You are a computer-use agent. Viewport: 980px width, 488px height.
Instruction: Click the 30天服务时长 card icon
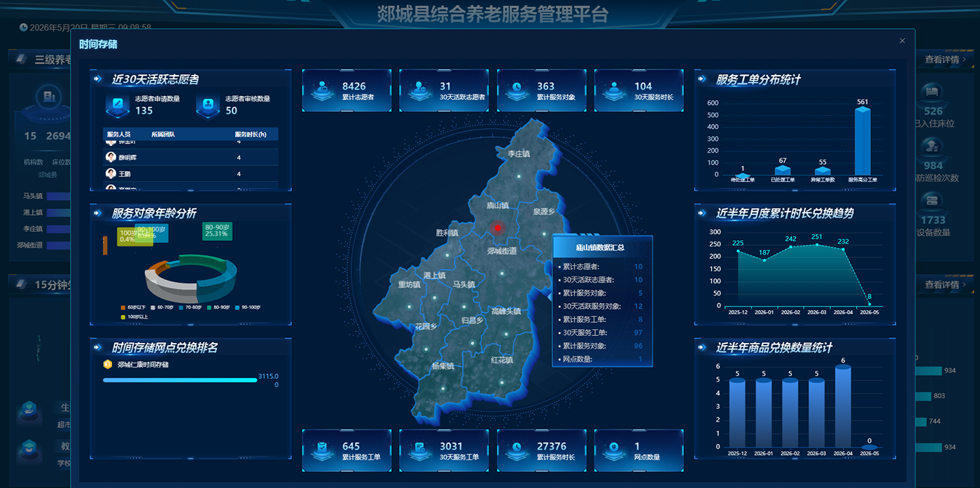[x=615, y=91]
